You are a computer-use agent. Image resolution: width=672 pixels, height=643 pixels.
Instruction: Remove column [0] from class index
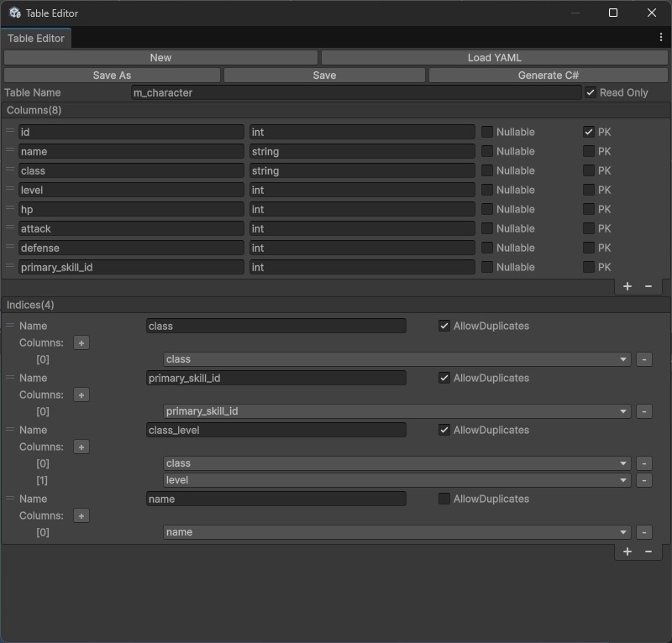point(643,359)
